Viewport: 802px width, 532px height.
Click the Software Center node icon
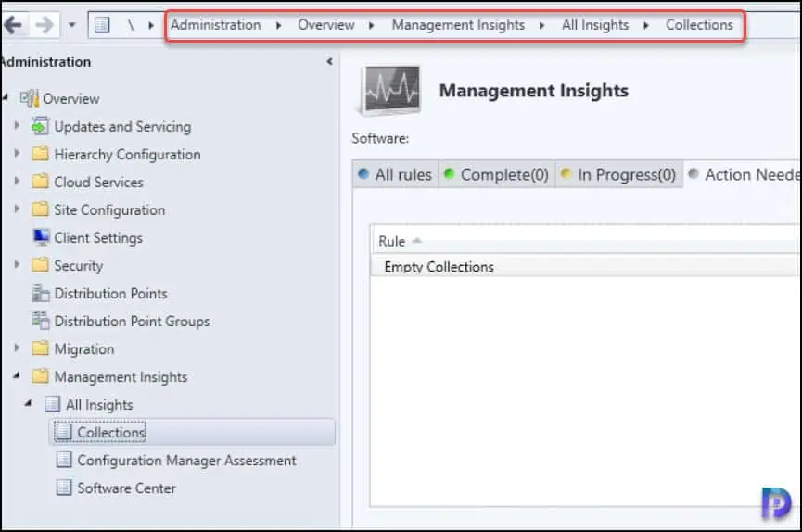click(63, 487)
